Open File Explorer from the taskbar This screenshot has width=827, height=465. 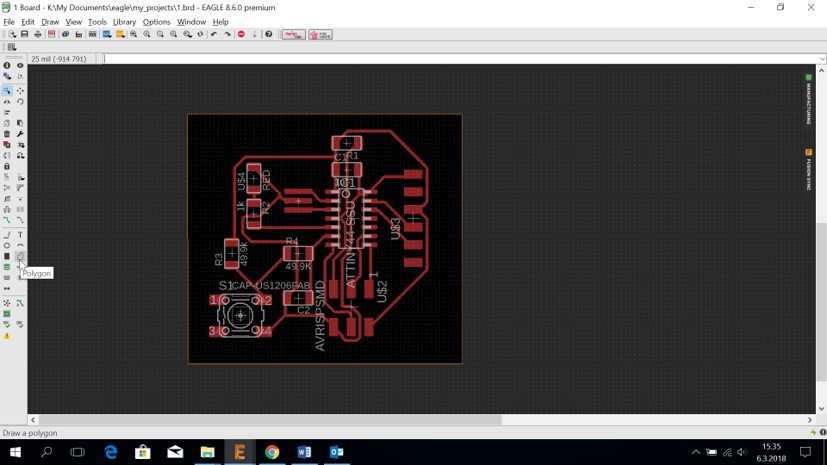point(207,452)
